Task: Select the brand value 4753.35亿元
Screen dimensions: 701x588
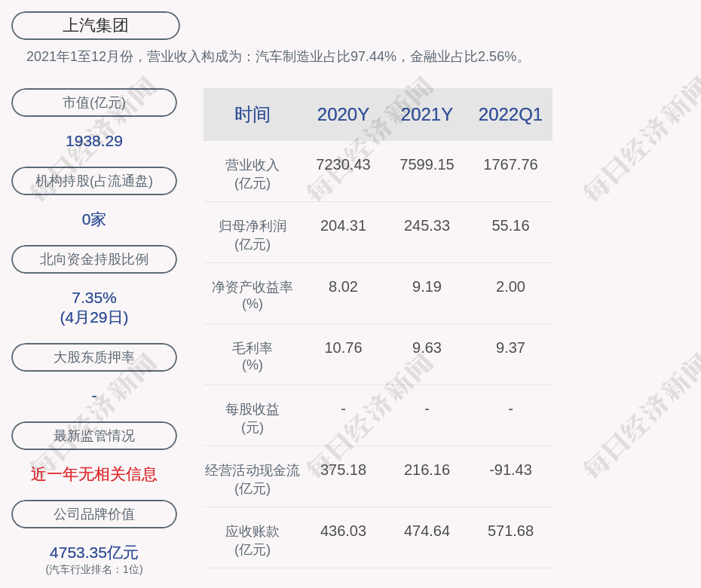Action: [94, 553]
